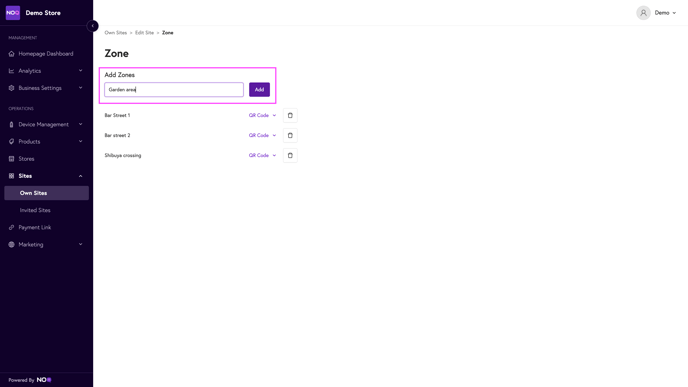
Task: Click the user avatar icon
Action: tap(643, 13)
